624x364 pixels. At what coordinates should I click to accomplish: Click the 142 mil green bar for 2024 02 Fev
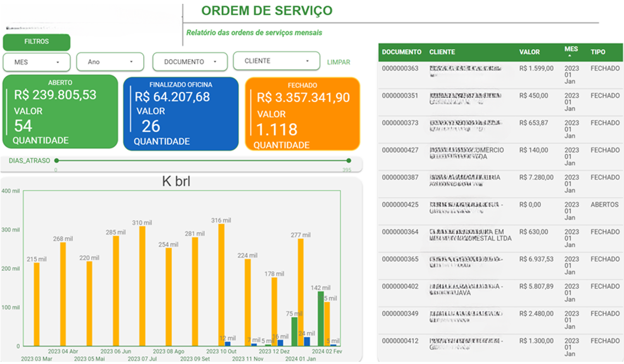tap(321, 318)
